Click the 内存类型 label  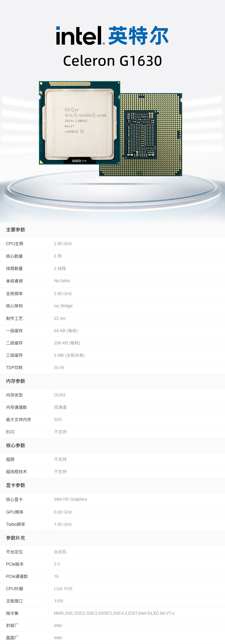[14, 395]
